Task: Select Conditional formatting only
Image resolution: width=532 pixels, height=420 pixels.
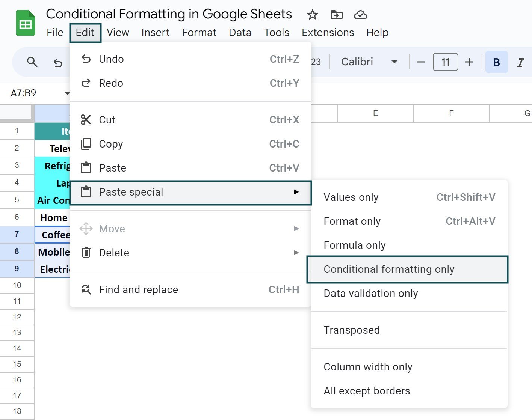Action: point(388,269)
